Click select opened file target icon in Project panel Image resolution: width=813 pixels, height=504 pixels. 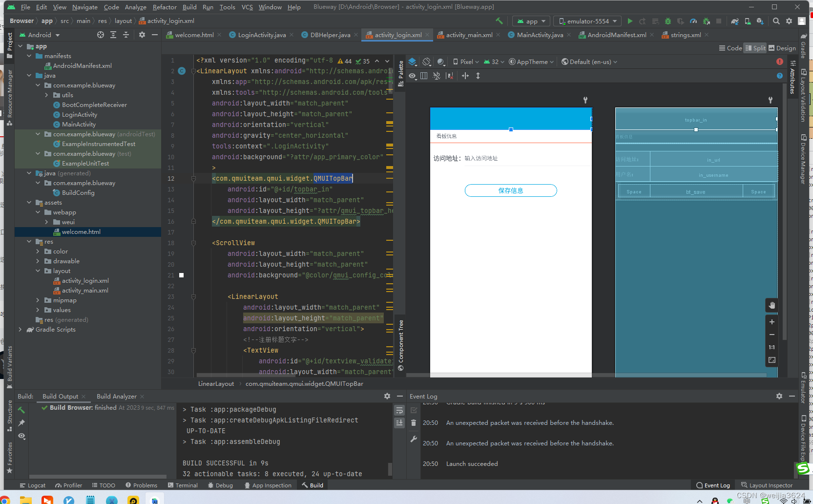click(101, 35)
